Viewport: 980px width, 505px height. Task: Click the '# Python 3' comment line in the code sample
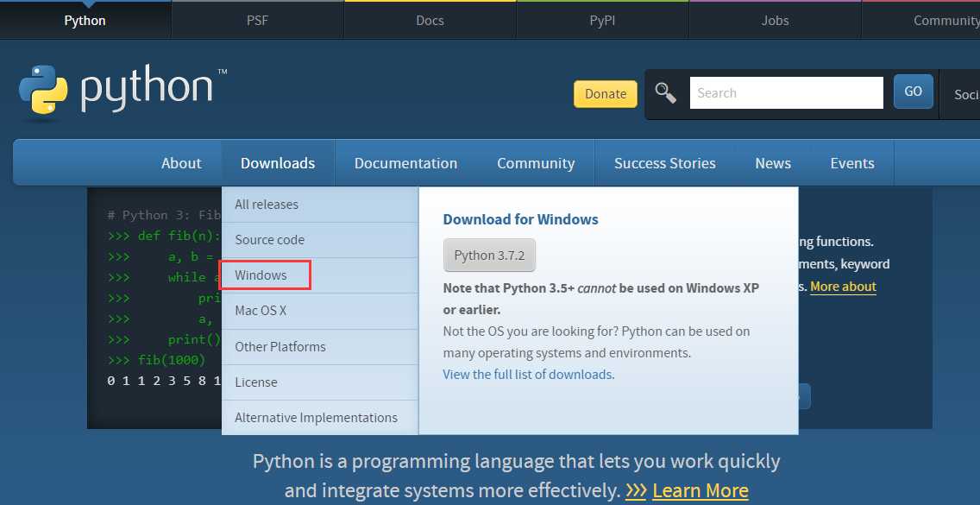tap(165, 215)
